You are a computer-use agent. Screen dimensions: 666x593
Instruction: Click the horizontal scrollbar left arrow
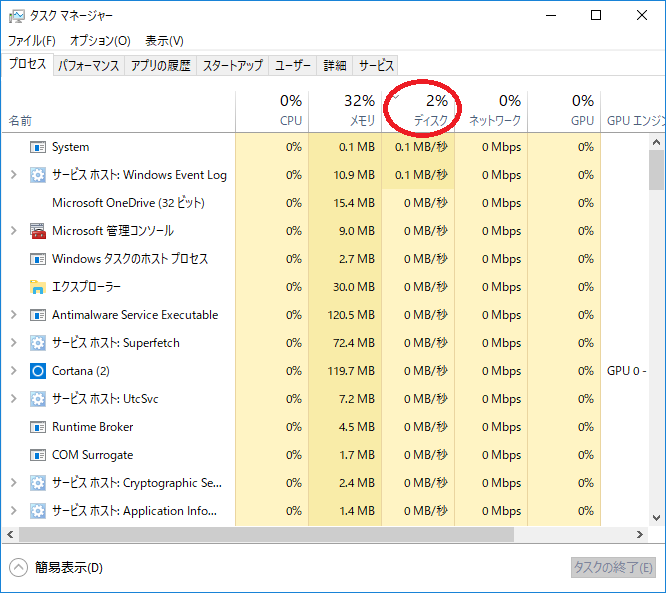pos(10,534)
